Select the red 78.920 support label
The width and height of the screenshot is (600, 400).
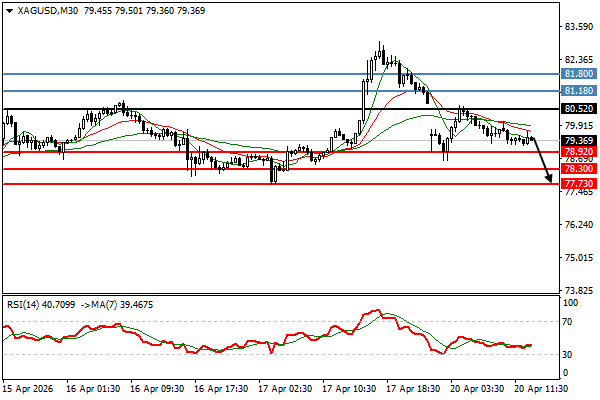pyautogui.click(x=577, y=152)
